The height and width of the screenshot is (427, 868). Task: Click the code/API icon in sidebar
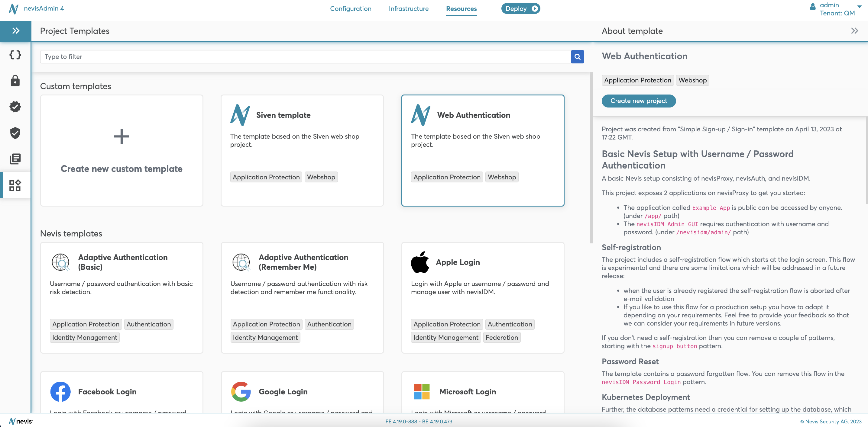[x=15, y=54]
